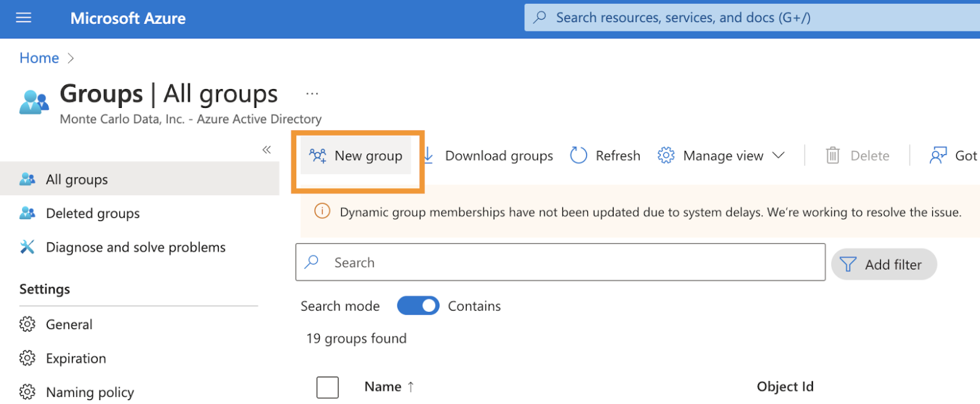Viewport: 980px width, 404px height.
Task: Click the Deleted groups sidebar icon
Action: pyautogui.click(x=27, y=213)
